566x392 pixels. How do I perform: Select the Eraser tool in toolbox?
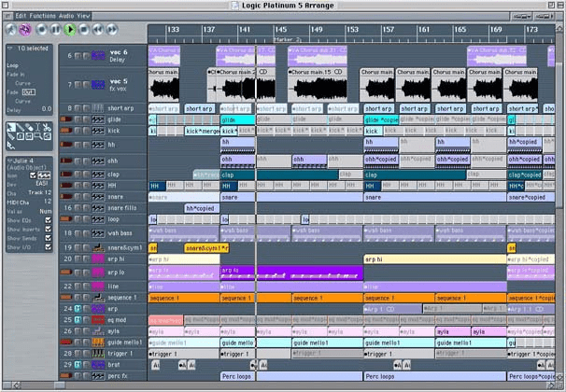(29, 127)
